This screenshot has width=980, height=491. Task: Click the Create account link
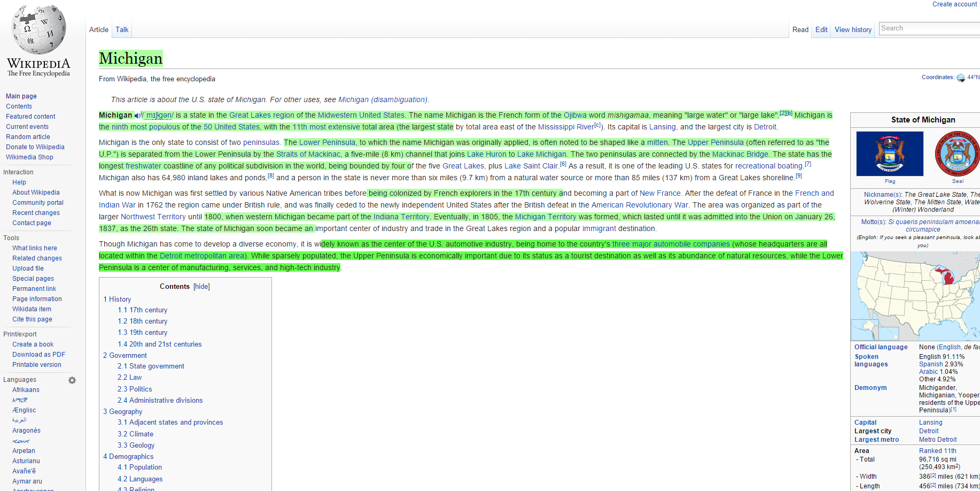click(x=954, y=4)
